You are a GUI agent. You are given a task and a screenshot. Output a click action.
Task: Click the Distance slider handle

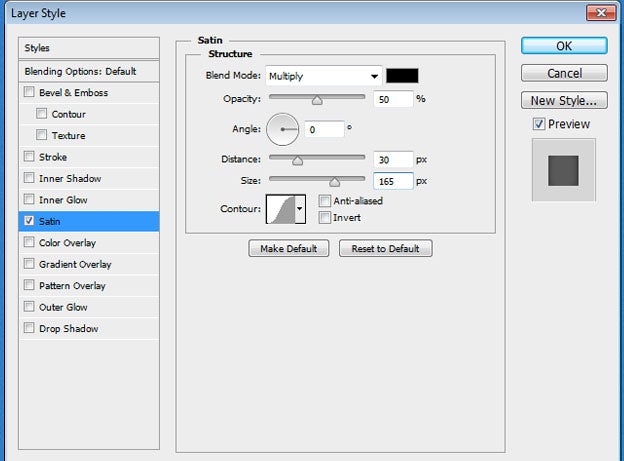[x=298, y=160]
